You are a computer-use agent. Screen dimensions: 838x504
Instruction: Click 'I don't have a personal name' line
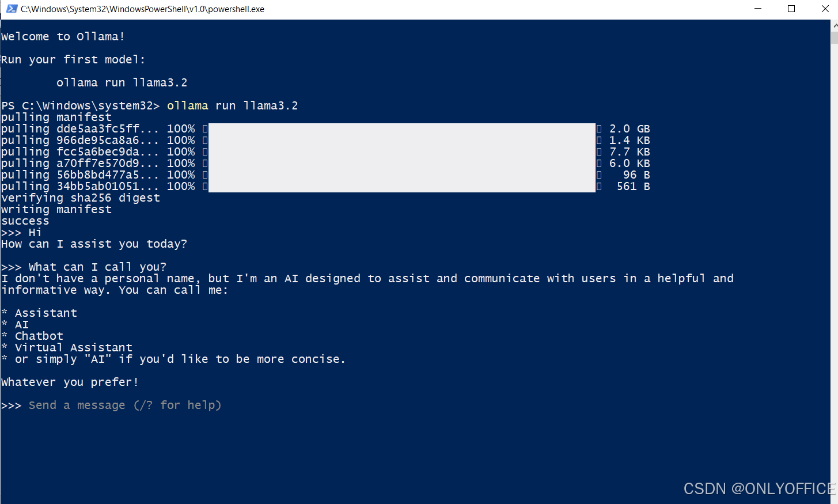[x=367, y=278]
